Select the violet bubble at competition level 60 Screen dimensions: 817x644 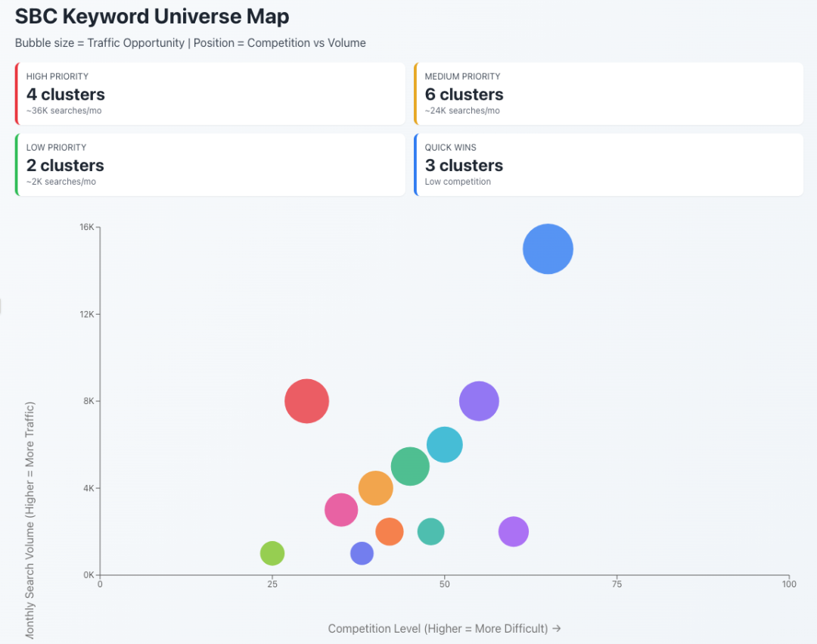(x=514, y=531)
